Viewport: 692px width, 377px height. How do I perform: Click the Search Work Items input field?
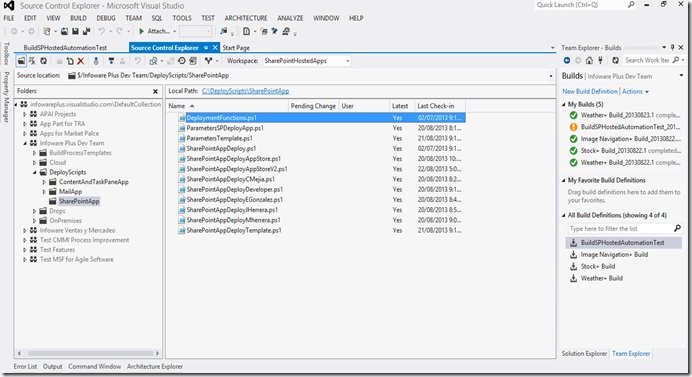coord(647,60)
